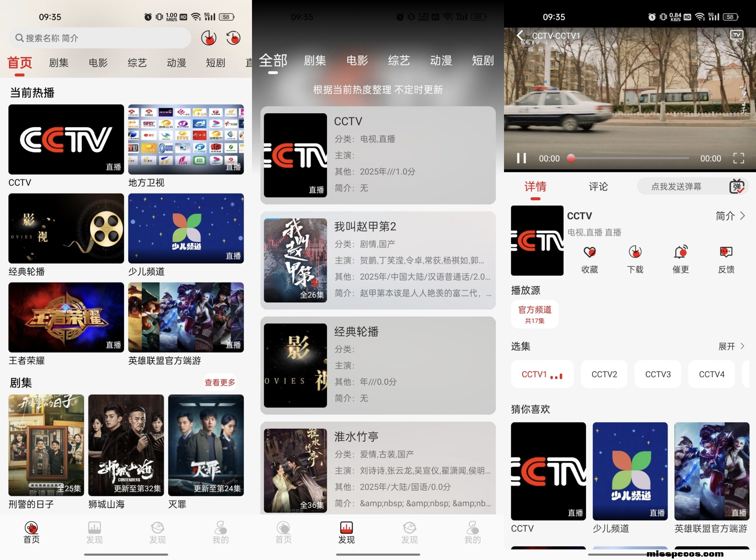Open the 经典轮播 thumbnail in the home grid
This screenshot has height=560, width=756.
tap(66, 228)
